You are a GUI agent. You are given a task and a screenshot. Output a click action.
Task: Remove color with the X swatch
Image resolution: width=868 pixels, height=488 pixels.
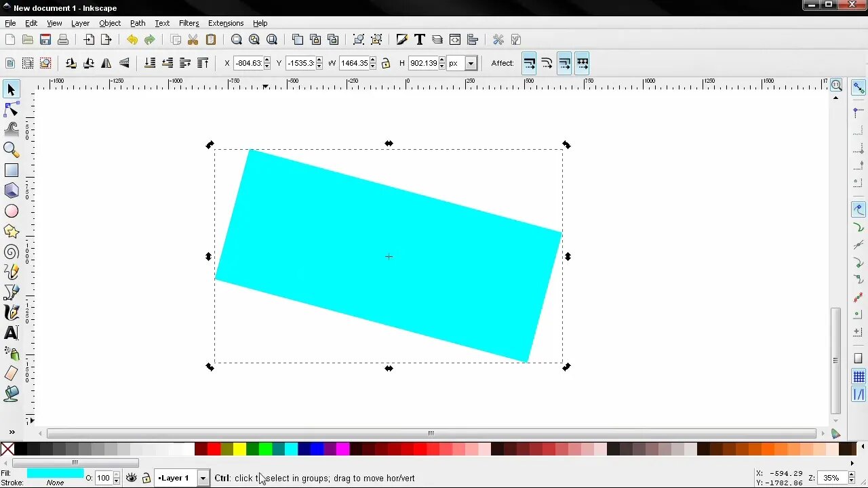[7, 449]
